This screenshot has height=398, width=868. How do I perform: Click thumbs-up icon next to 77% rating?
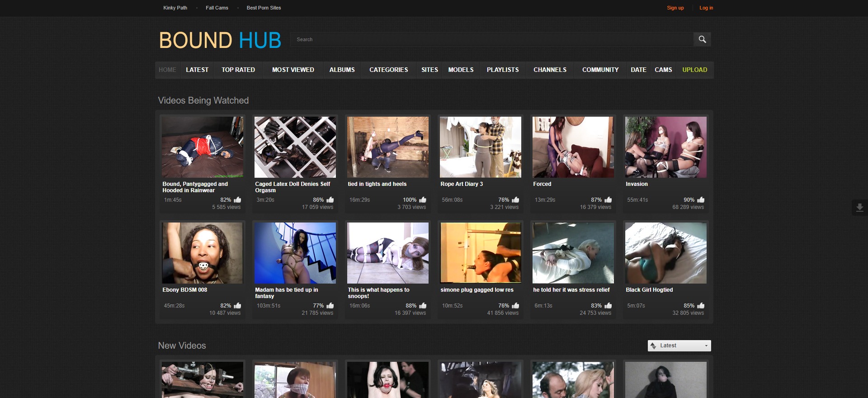pyautogui.click(x=330, y=306)
